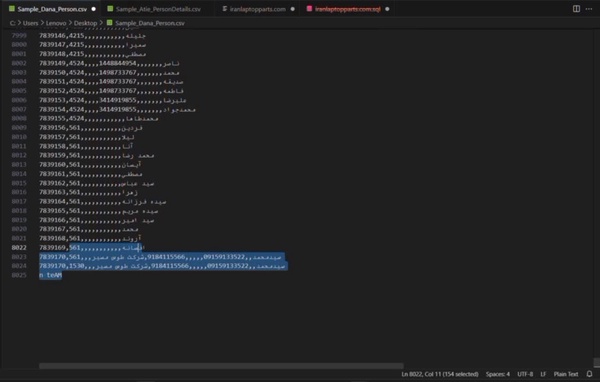Select the Plain Text language mode
The image size is (600, 382).
pos(566,374)
